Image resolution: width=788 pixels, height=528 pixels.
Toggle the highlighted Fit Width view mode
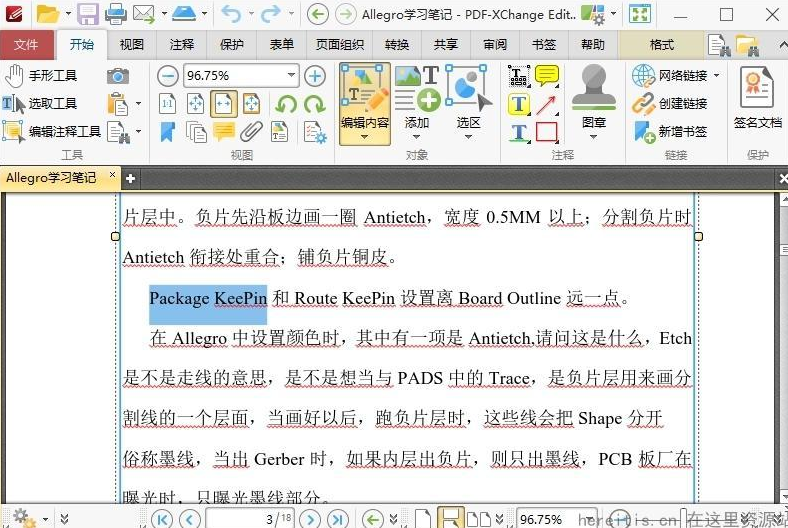pos(224,104)
